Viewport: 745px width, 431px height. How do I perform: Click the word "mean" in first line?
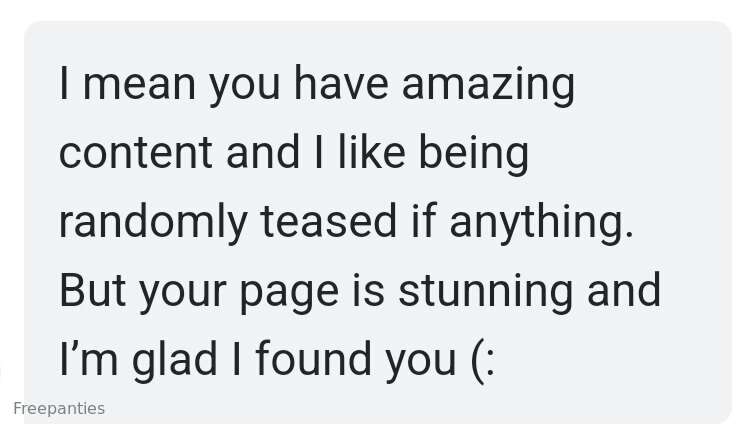coord(139,86)
